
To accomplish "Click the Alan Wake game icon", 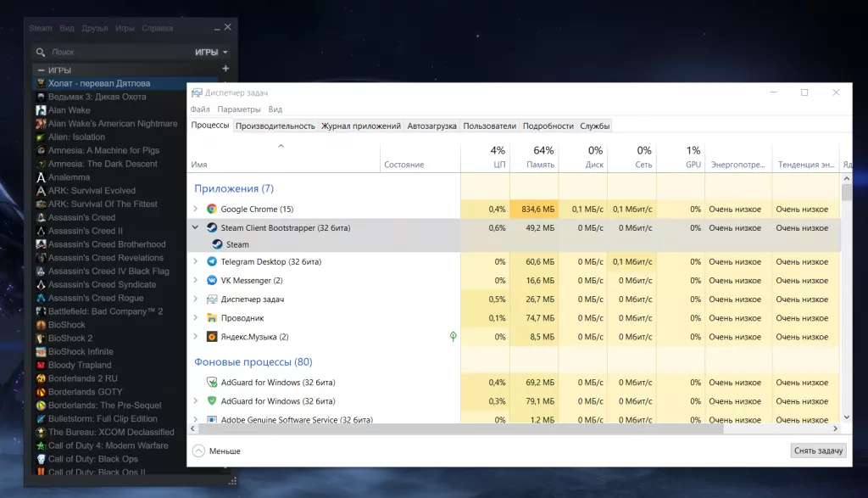I will click(41, 110).
